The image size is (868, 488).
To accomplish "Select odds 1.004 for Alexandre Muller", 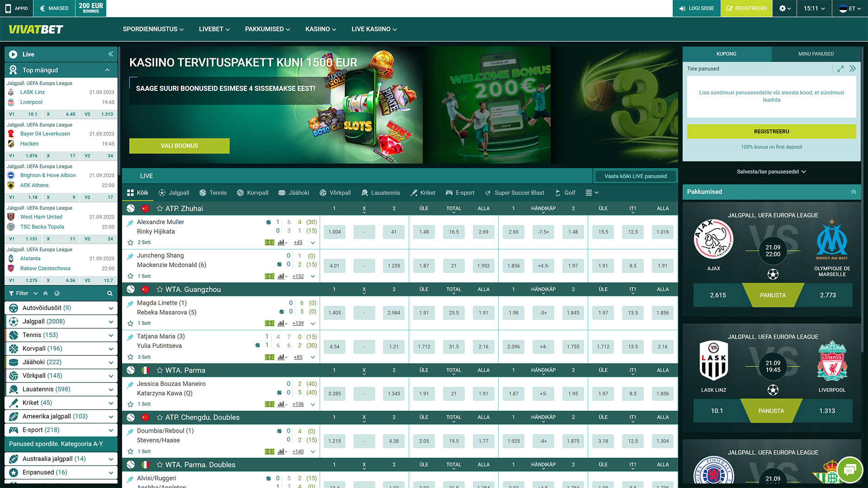I will point(335,232).
